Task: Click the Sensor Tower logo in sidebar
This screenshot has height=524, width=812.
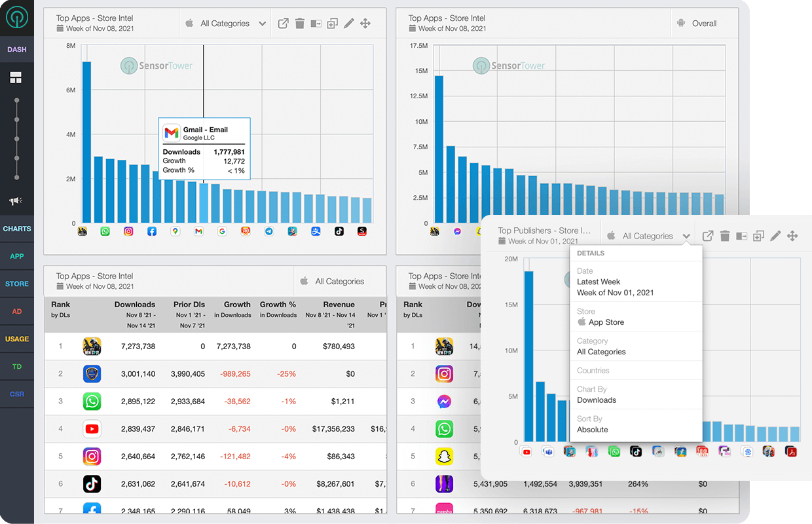Action: (17, 18)
